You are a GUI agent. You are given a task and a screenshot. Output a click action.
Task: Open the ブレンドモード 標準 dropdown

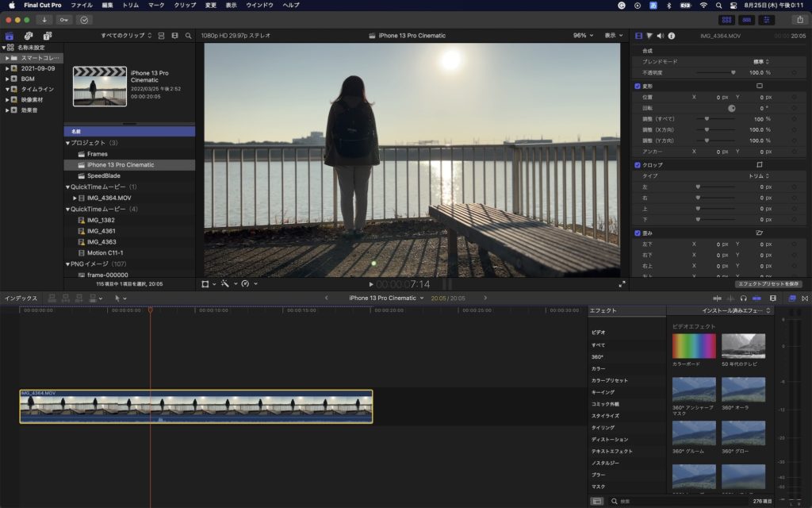(760, 61)
